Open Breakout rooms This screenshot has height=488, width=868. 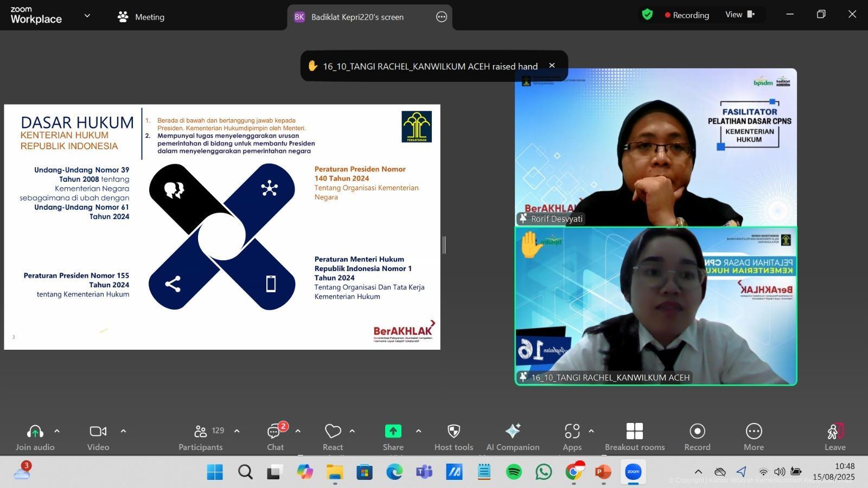coord(634,432)
